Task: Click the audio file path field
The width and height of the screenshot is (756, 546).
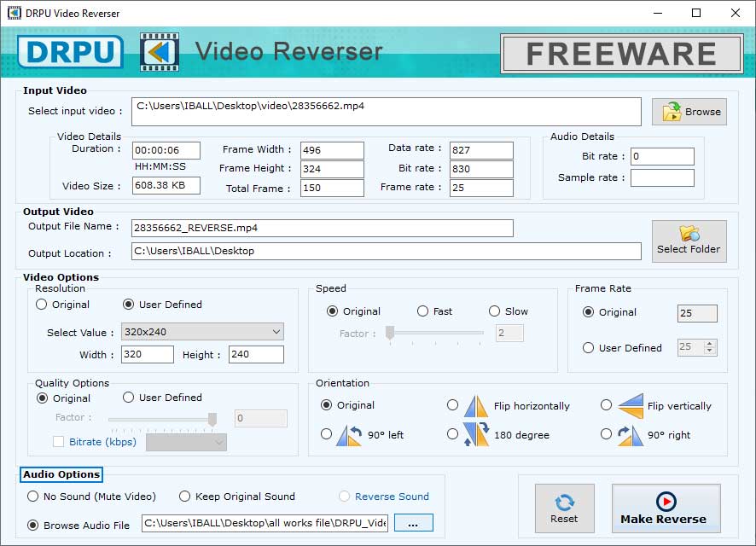Action: [265, 523]
